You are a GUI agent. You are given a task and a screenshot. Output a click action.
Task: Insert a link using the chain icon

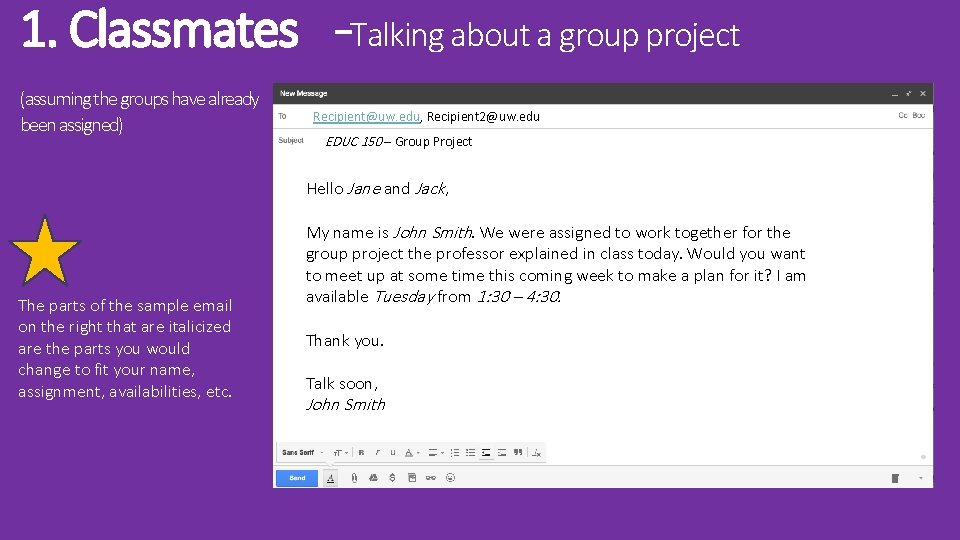tap(431, 478)
